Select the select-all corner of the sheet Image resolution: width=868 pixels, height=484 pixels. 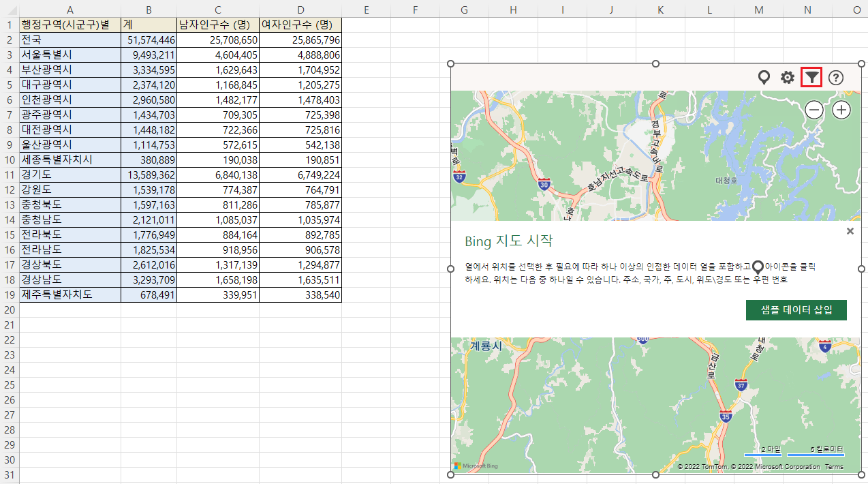[10, 10]
